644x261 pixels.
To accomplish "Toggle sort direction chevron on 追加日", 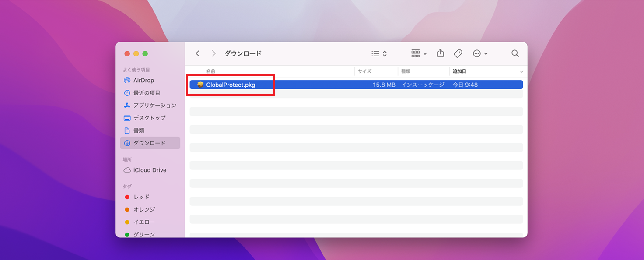I will [521, 71].
